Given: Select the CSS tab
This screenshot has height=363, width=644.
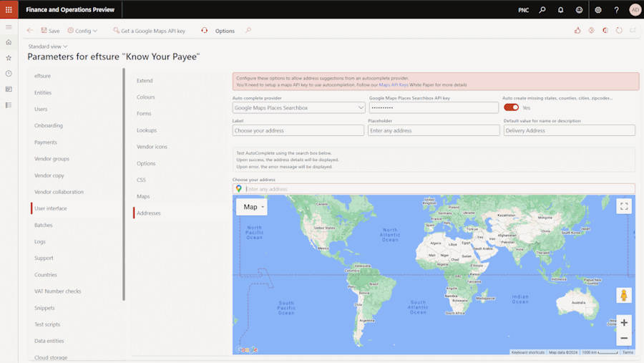Looking at the screenshot, I should coord(141,180).
